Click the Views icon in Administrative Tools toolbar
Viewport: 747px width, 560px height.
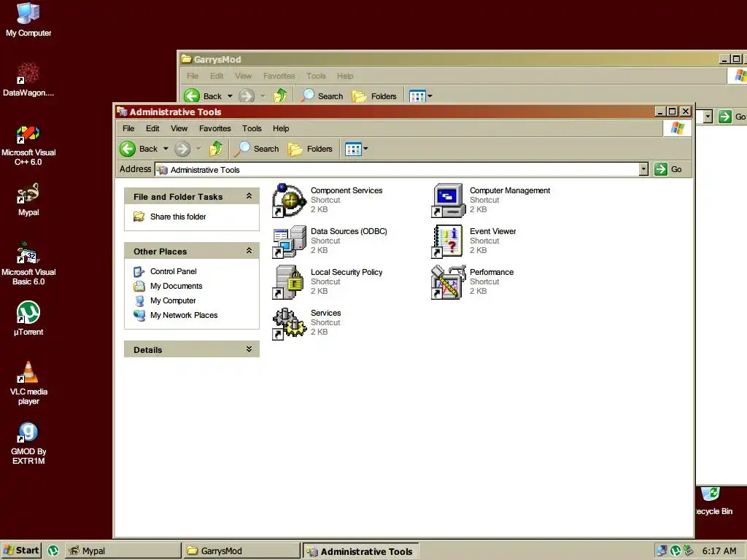[353, 149]
